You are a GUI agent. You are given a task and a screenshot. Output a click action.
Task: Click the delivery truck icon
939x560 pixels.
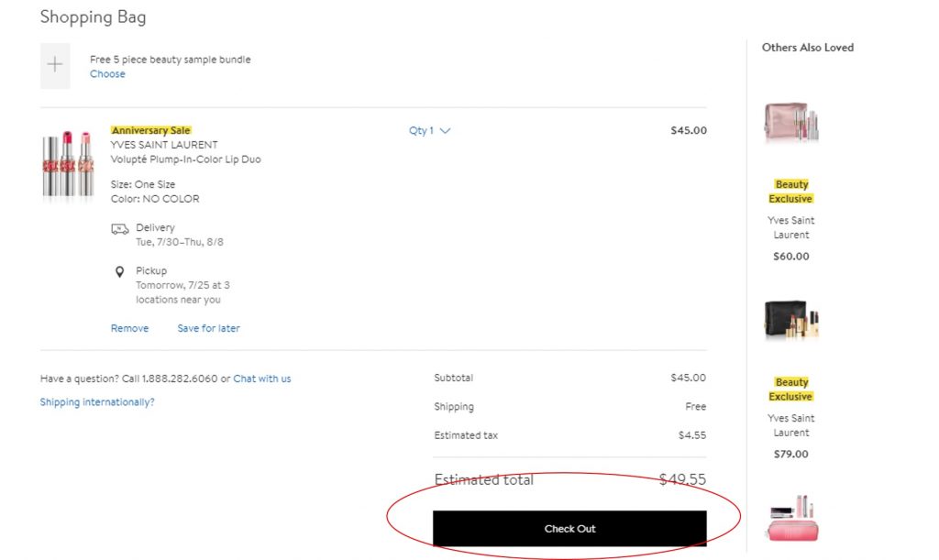coord(119,228)
